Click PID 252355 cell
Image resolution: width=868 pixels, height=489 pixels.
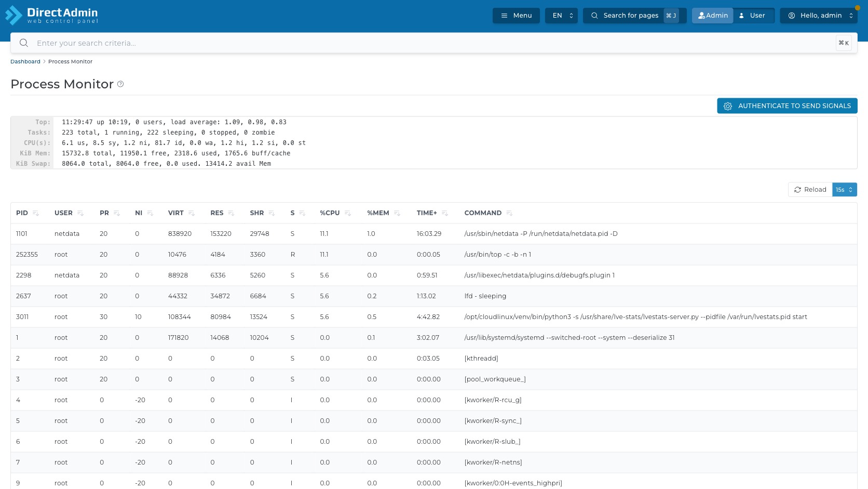(27, 255)
